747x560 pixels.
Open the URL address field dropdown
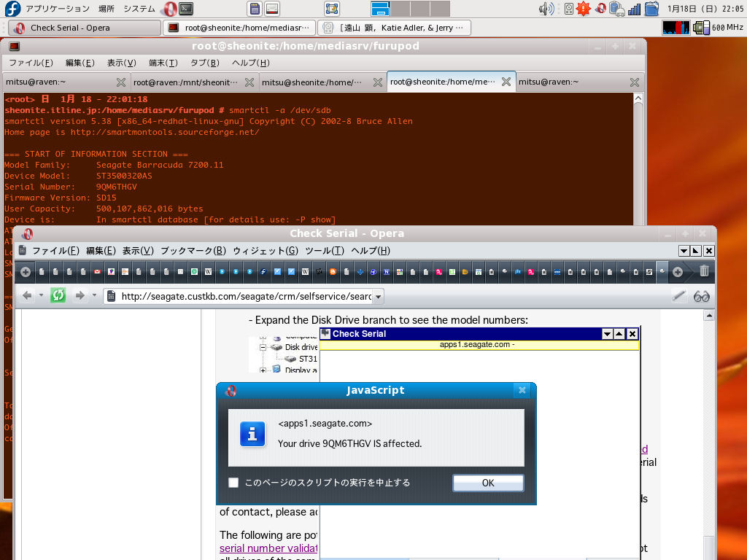(379, 296)
